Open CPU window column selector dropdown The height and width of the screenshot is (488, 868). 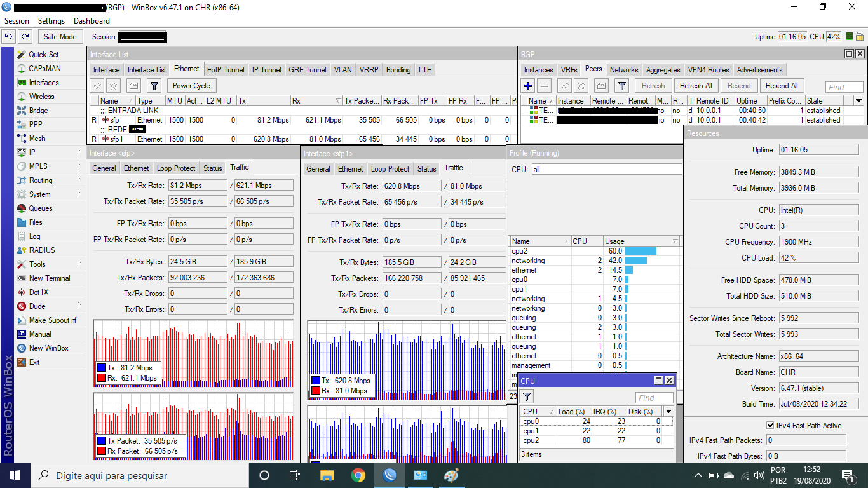tap(668, 411)
